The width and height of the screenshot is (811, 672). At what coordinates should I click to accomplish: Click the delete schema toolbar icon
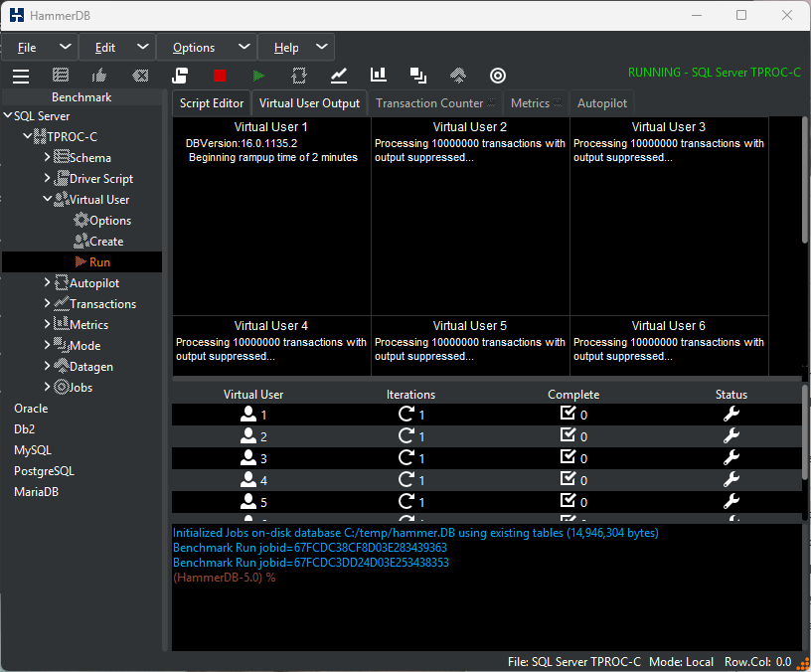(x=140, y=76)
